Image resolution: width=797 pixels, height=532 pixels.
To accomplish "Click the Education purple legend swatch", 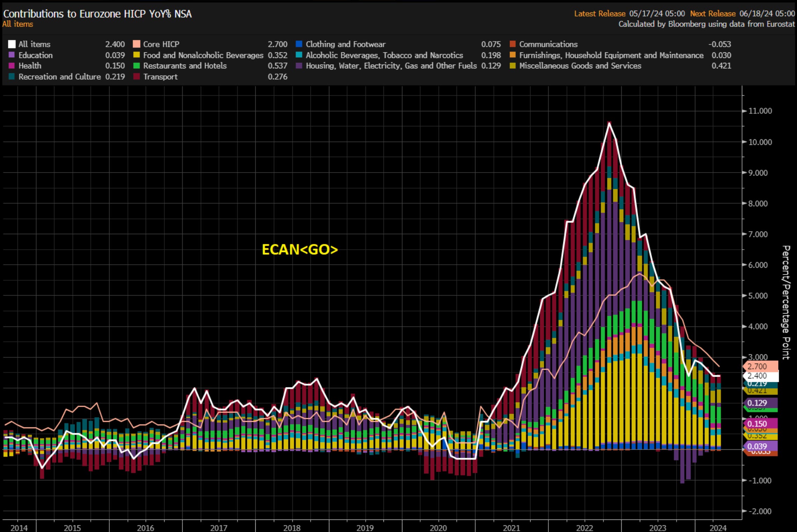I will point(12,55).
